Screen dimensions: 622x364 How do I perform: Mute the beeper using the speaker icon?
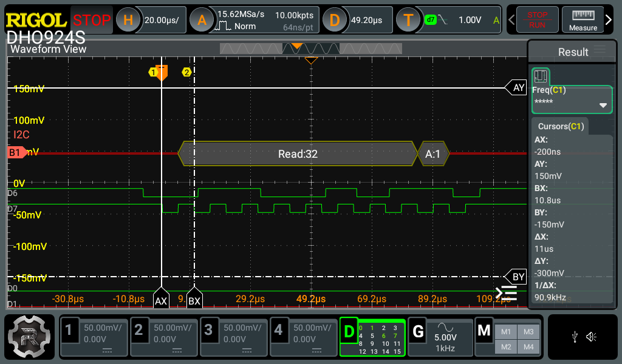[x=590, y=337]
